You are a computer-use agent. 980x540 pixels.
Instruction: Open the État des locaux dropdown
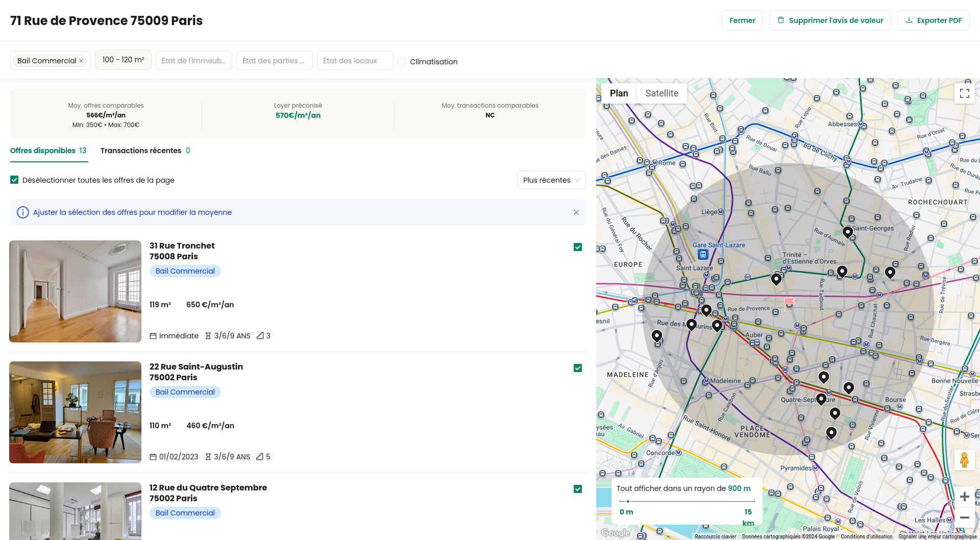coord(355,61)
